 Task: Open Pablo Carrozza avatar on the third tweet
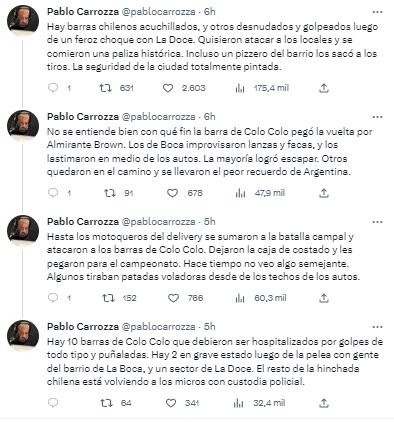click(x=23, y=231)
